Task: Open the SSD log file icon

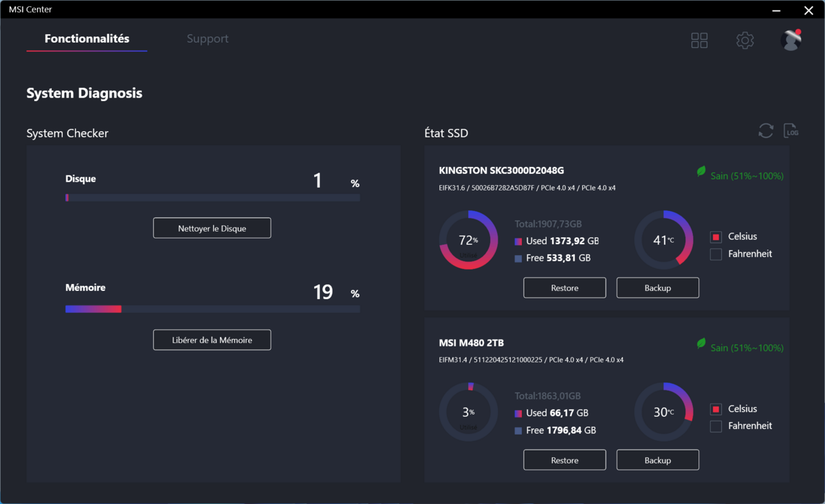Action: (x=791, y=131)
